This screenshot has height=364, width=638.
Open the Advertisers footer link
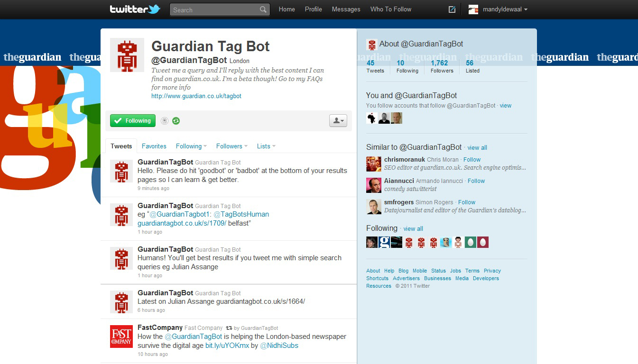click(406, 278)
